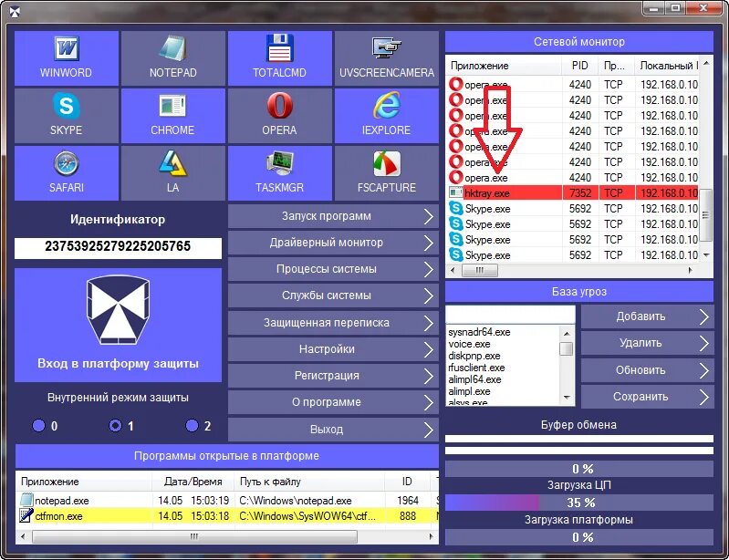Sort open programs by Путь к файлу column
Image resolution: width=729 pixels, height=560 pixels.
tap(310, 482)
